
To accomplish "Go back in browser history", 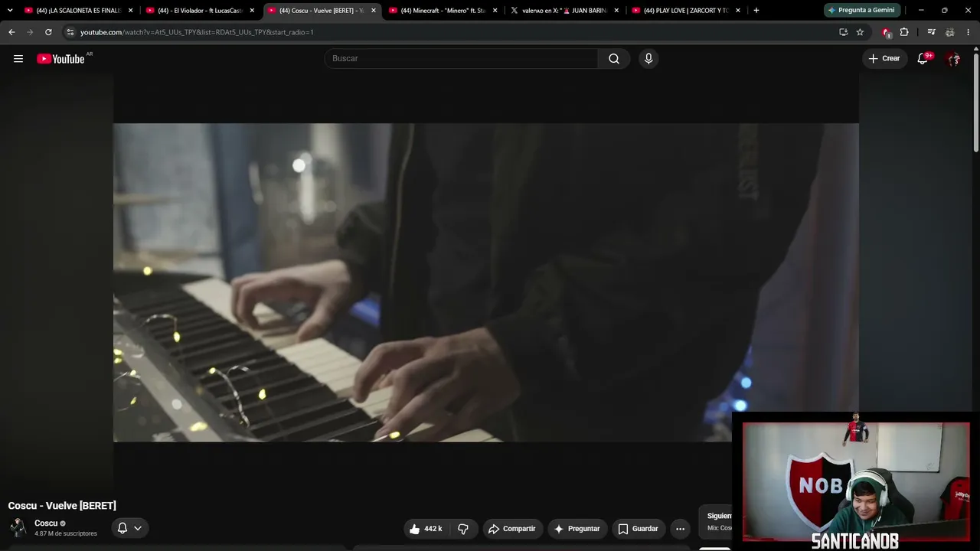I will 11,32.
